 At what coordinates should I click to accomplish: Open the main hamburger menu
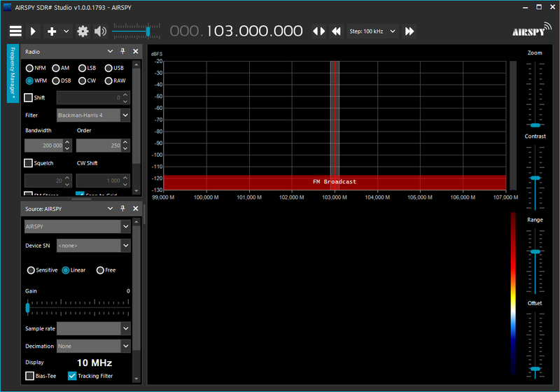tap(15, 31)
